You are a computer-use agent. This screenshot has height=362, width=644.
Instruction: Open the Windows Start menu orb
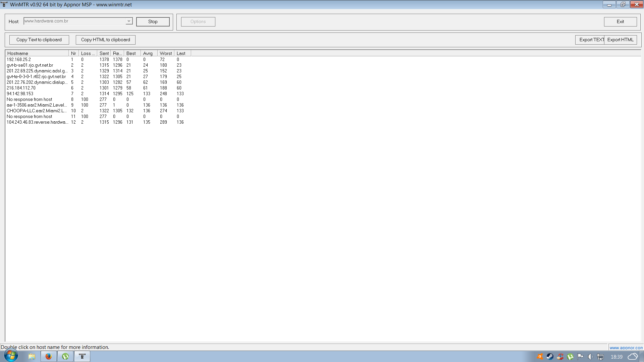pyautogui.click(x=11, y=356)
